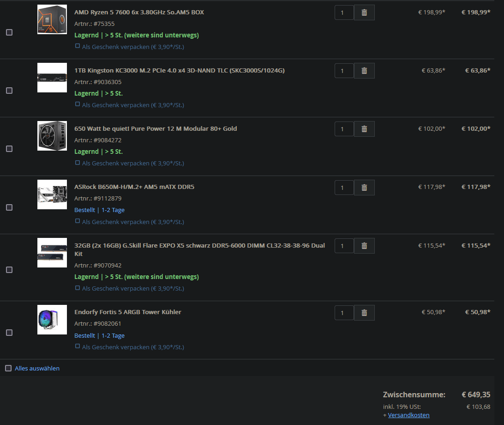Image resolution: width=504 pixels, height=425 pixels.
Task: Click the G.Skill RAM thumbnail
Action: (52, 253)
